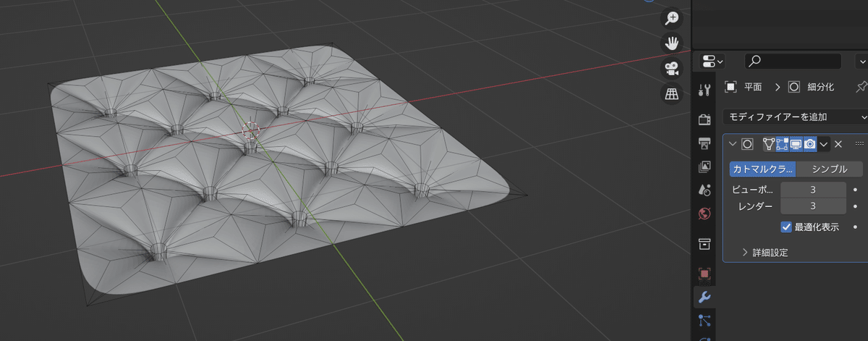This screenshot has height=341, width=868.
Task: Open the Scene properties tab
Action: click(705, 190)
